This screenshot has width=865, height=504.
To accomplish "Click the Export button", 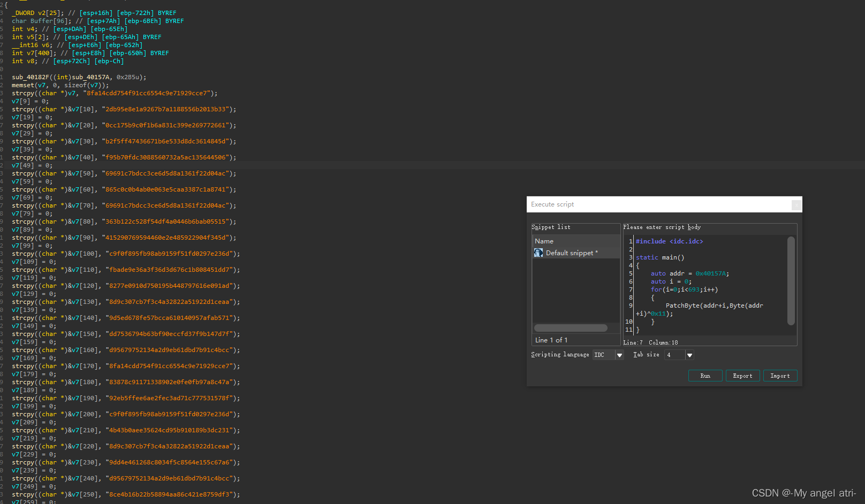I will pyautogui.click(x=742, y=376).
